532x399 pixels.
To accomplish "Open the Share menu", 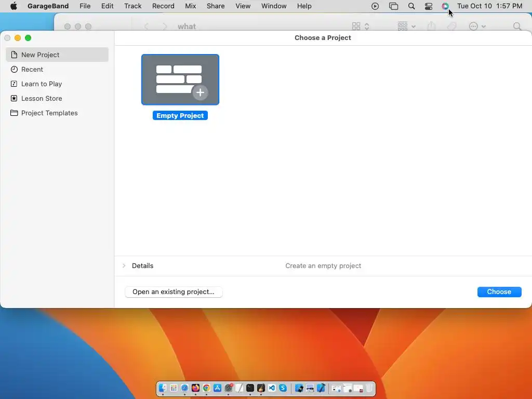I will click(x=216, y=6).
